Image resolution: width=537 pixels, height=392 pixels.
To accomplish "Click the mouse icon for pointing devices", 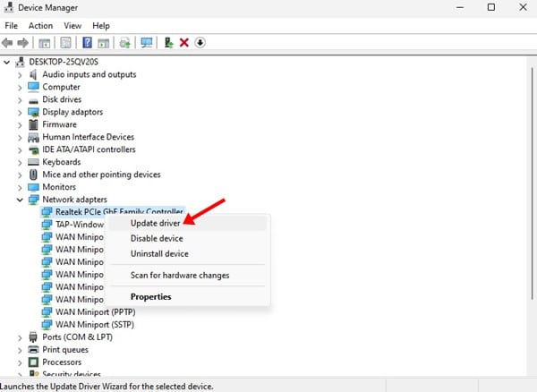I will tap(33, 175).
